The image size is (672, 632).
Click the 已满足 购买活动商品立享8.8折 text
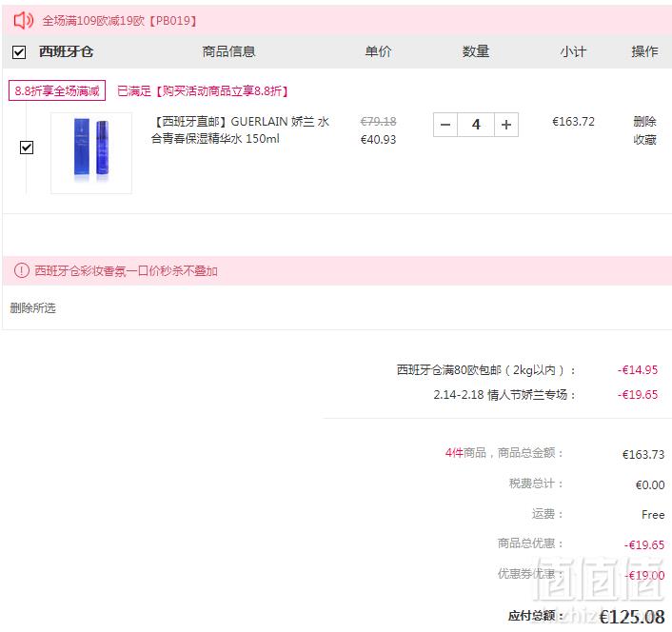click(x=203, y=90)
